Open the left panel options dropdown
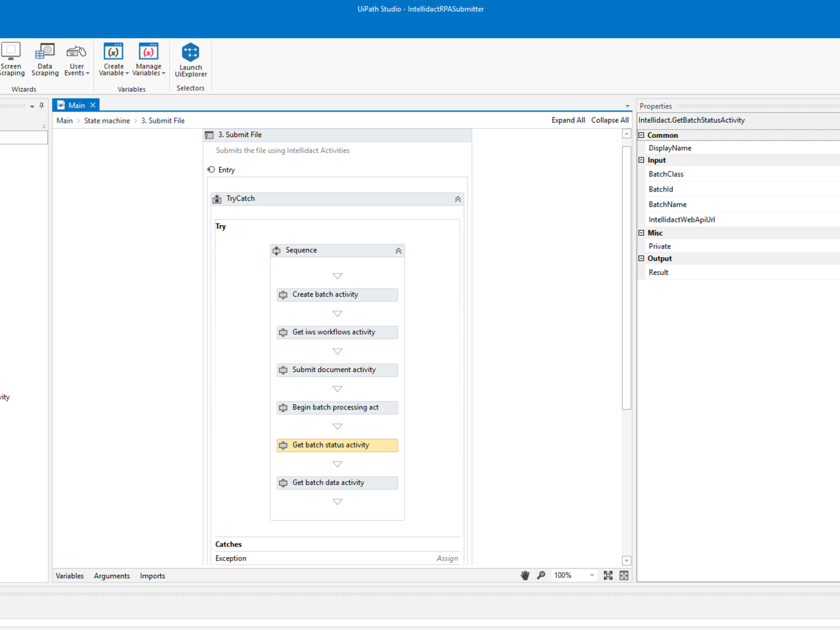This screenshot has height=630, width=840. 32,106
